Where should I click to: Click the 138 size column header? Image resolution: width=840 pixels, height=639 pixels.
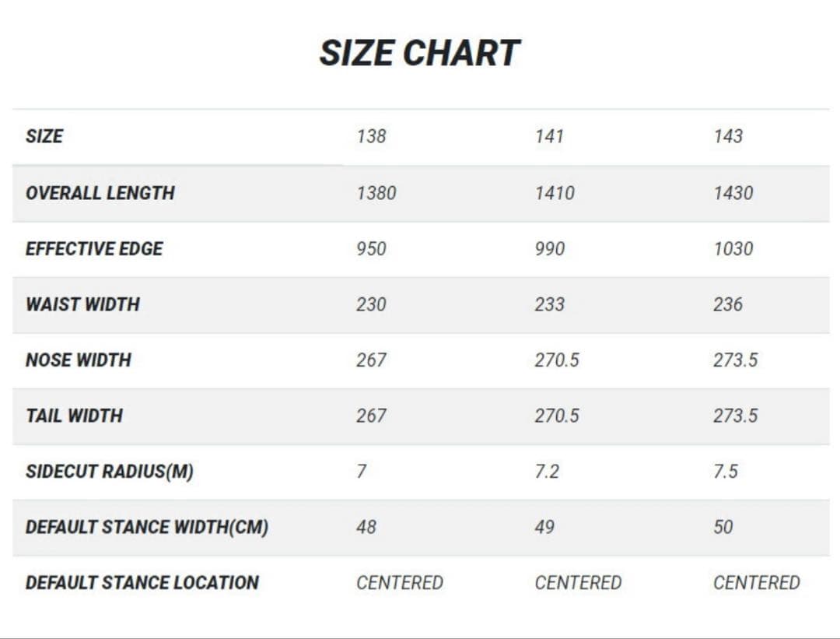click(x=371, y=136)
